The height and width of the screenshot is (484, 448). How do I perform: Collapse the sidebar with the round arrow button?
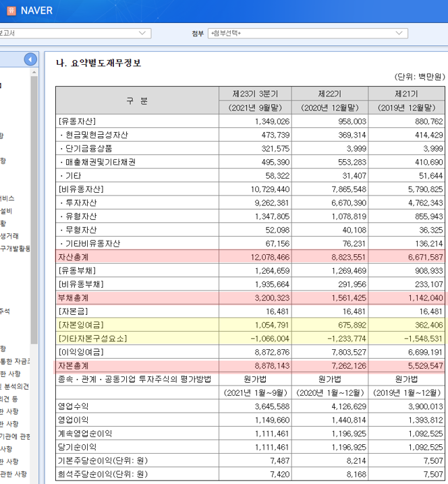pyautogui.click(x=30, y=59)
